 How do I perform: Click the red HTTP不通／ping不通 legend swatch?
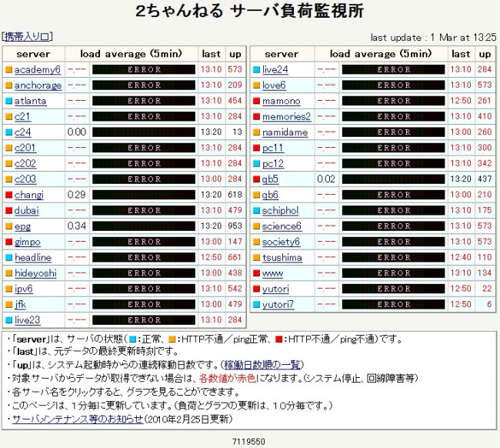click(x=278, y=339)
